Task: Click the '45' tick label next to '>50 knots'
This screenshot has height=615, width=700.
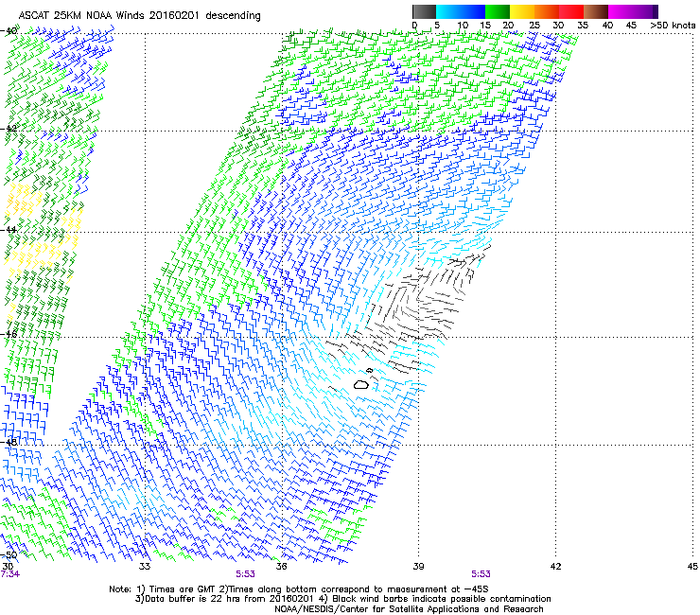Action: [x=631, y=26]
